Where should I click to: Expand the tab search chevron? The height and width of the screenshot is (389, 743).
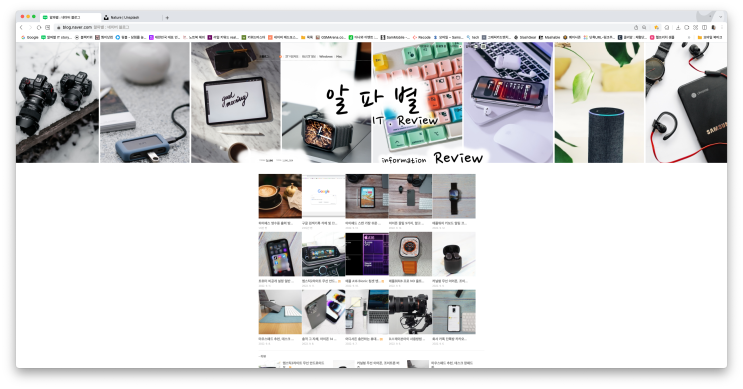coord(721,17)
